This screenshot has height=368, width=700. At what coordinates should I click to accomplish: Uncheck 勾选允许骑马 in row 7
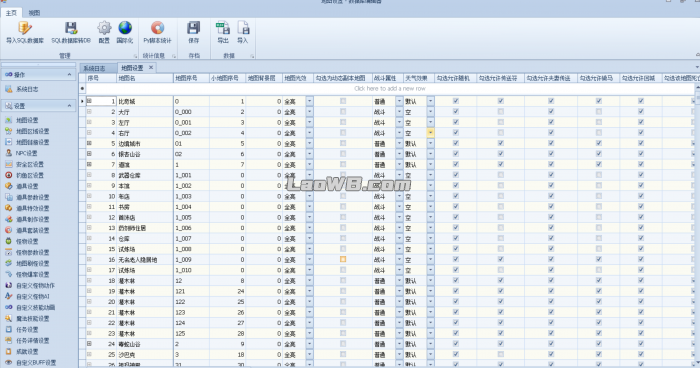point(599,164)
